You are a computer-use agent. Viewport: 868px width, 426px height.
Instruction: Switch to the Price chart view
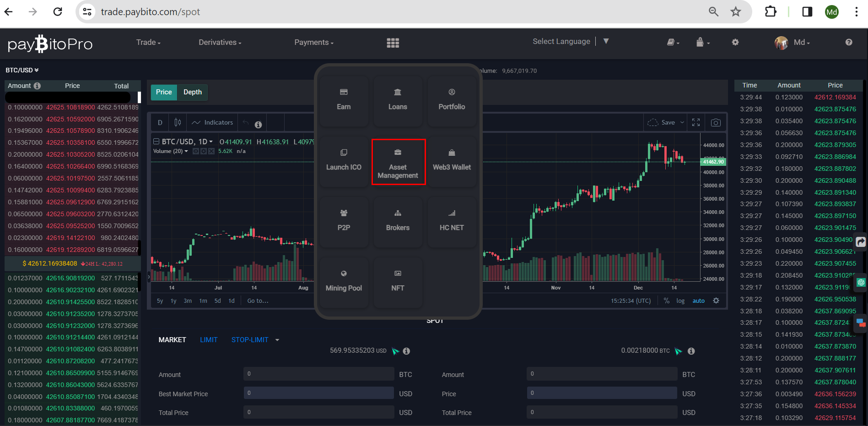coord(164,92)
